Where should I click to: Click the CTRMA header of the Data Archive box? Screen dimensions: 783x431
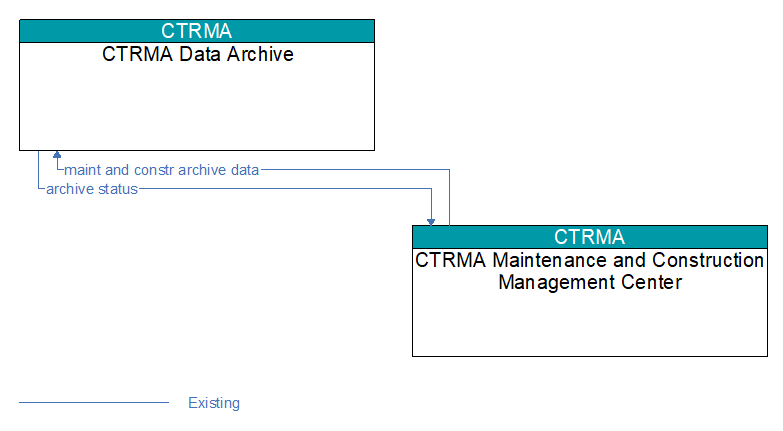[x=197, y=31]
